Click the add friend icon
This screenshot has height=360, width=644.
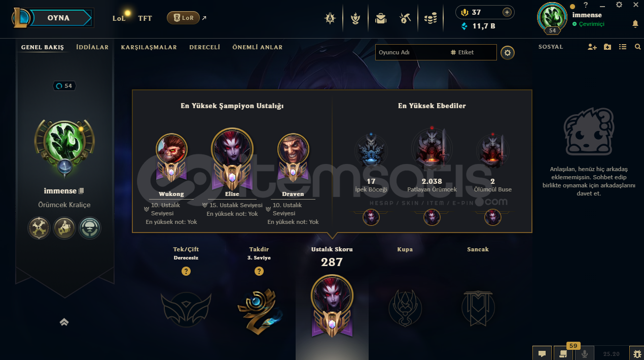592,47
